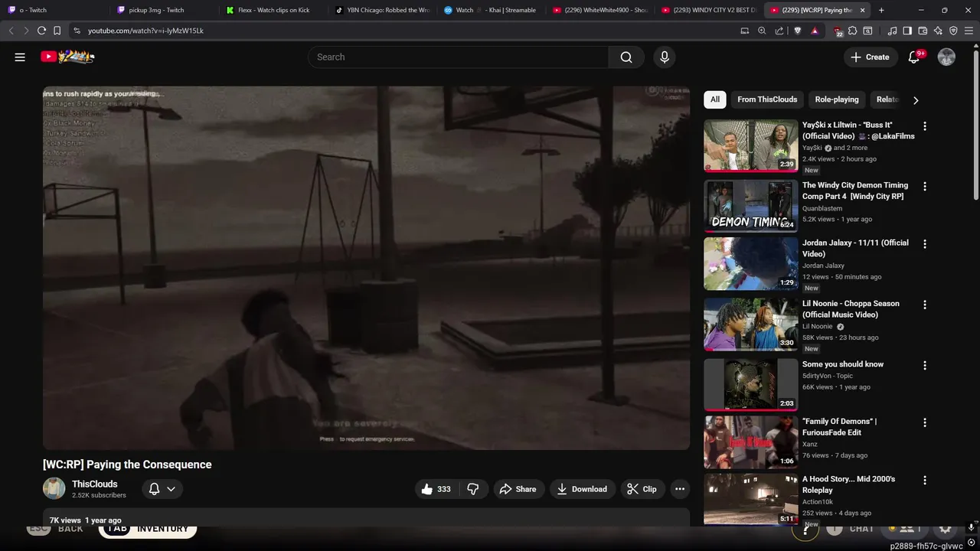Viewport: 980px width, 551px height.
Task: Select From ThisClouds filter chip
Action: click(x=767, y=99)
